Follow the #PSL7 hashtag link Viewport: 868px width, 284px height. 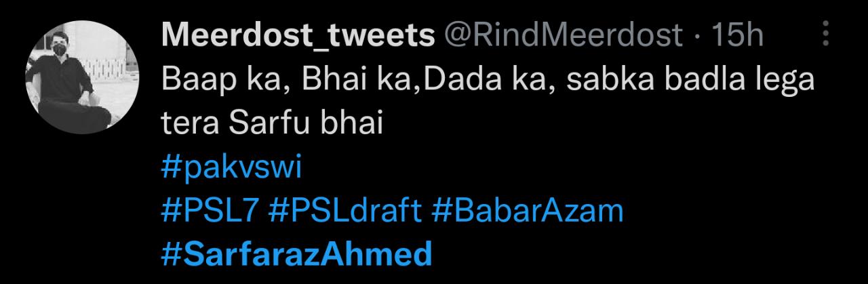(x=210, y=212)
